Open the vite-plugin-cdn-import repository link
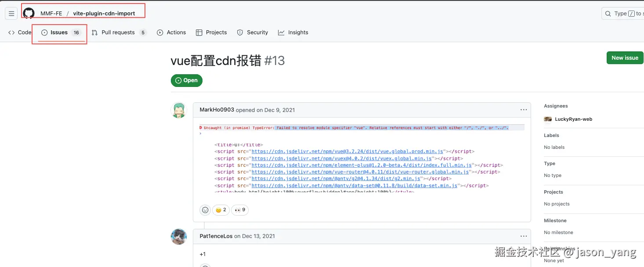This screenshot has width=644, height=267. click(x=104, y=14)
